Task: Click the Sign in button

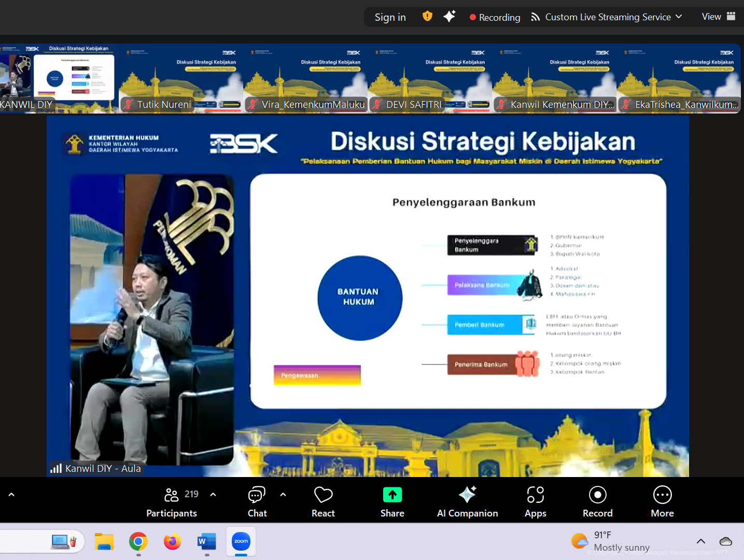Action: coord(390,17)
